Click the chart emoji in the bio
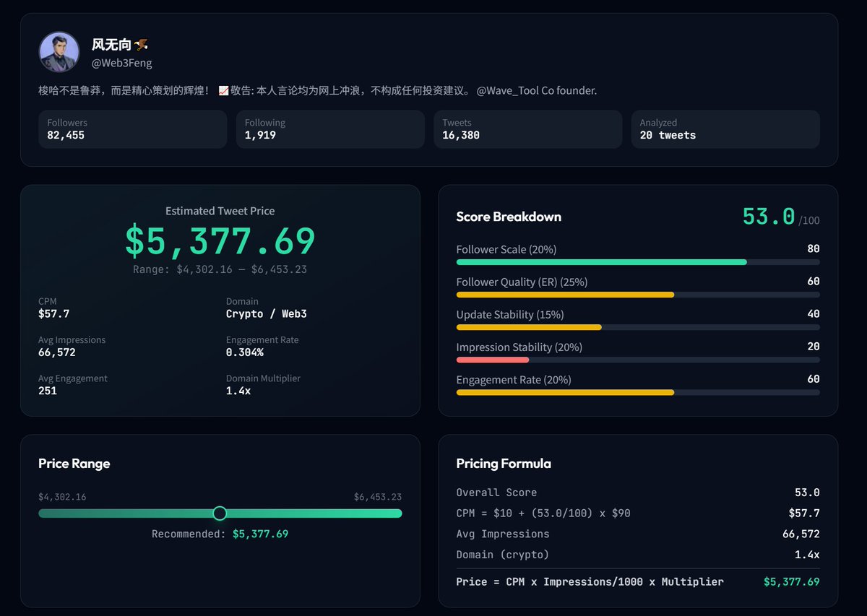Image resolution: width=867 pixels, height=616 pixels. [x=223, y=91]
